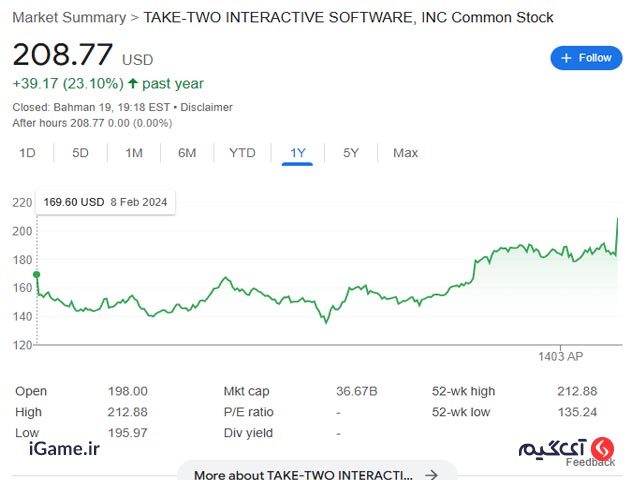This screenshot has width=640, height=480.
Task: Open the Market Summary breadcrumb link
Action: 69,18
